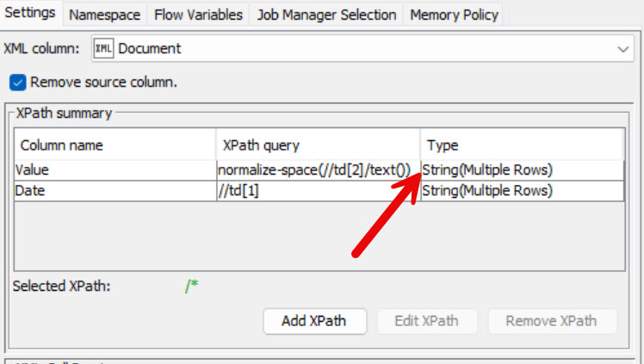
Task: Open the Job Manager Selection tab
Action: click(x=326, y=15)
